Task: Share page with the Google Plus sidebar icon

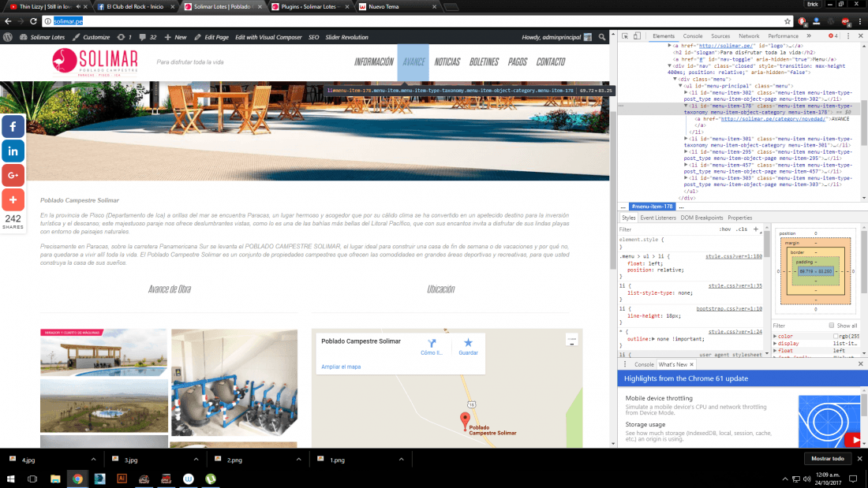Action: [13, 175]
